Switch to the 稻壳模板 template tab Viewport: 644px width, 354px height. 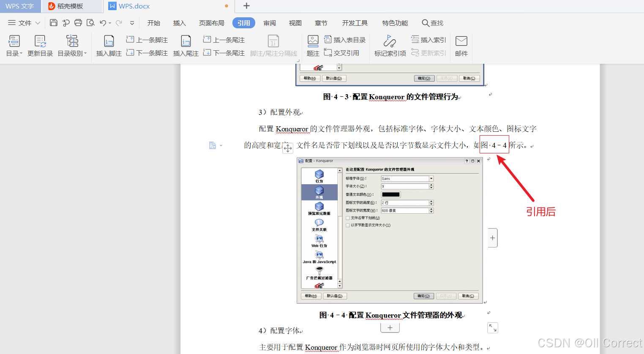coord(72,6)
